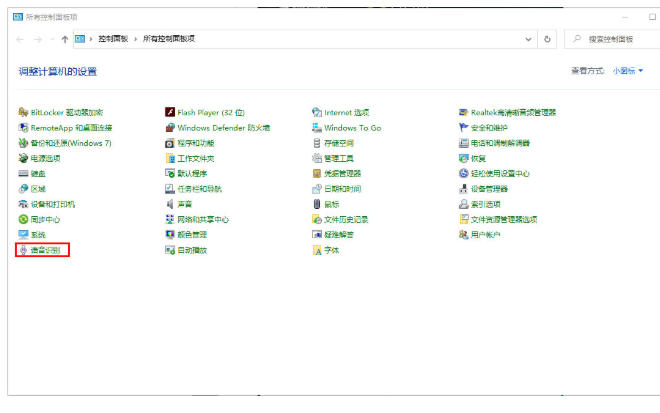Click the 备份和还原(Windows 7) icon

pyautogui.click(x=23, y=143)
